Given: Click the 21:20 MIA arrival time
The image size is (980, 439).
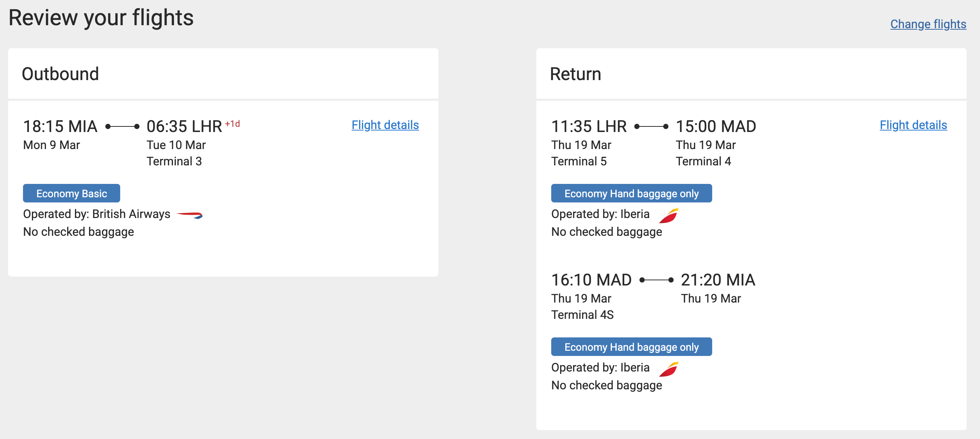Looking at the screenshot, I should (x=717, y=280).
